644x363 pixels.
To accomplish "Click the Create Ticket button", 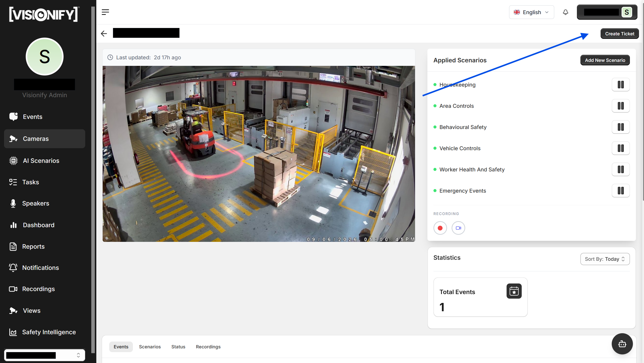I will click(x=620, y=34).
